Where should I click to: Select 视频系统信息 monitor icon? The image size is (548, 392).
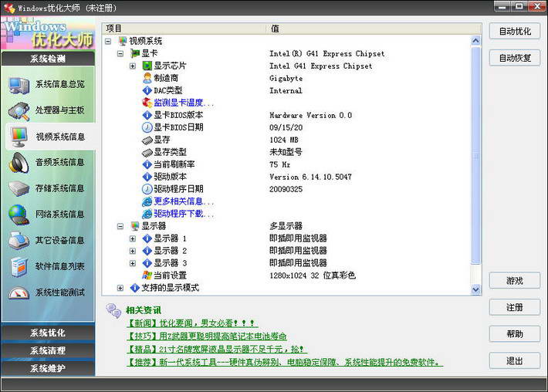pyautogui.click(x=19, y=137)
